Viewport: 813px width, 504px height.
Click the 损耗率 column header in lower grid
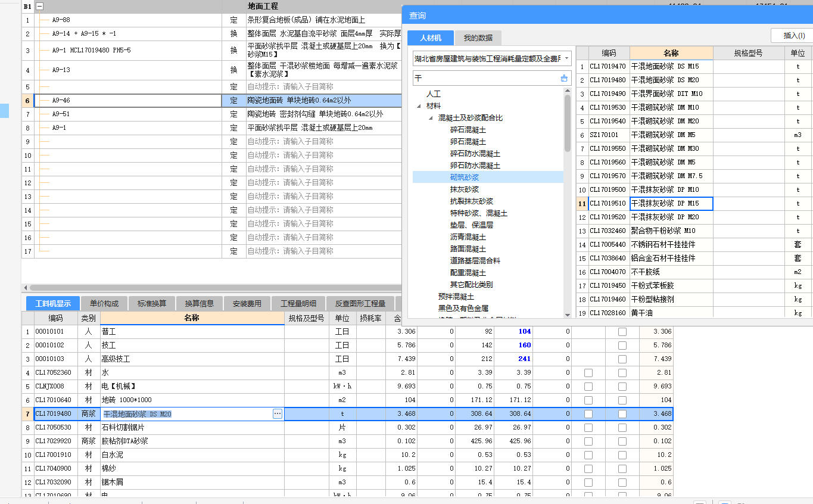click(x=370, y=318)
